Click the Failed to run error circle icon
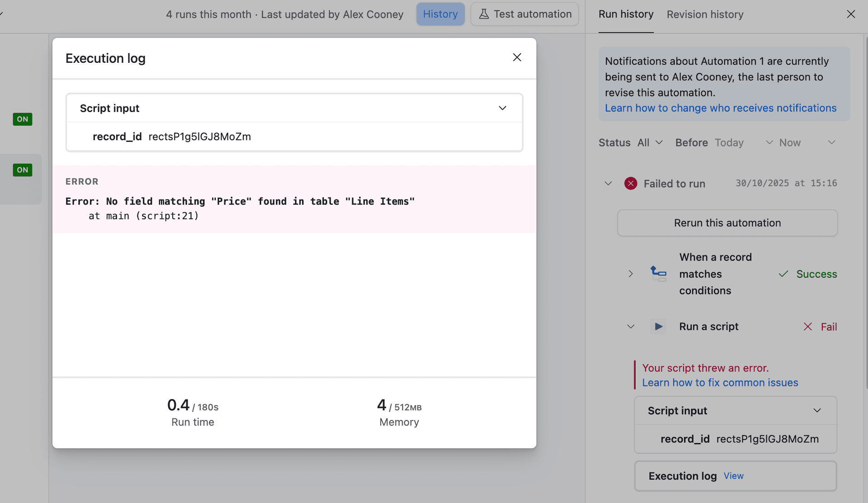 (x=630, y=183)
